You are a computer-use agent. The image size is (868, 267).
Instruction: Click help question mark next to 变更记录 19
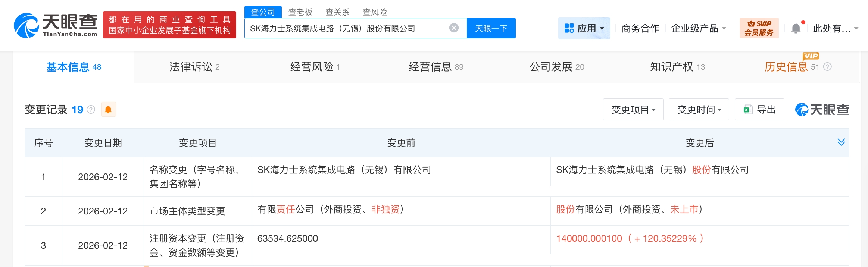91,110
